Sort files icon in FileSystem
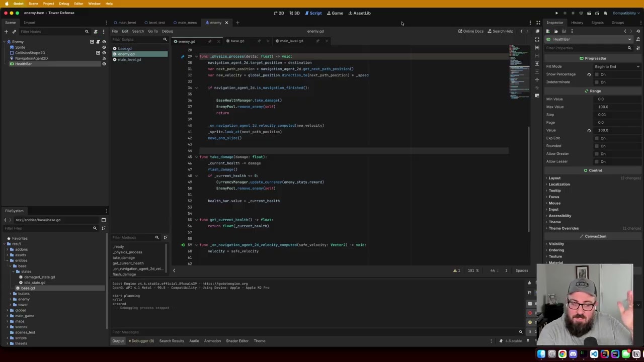The width and height of the screenshot is (644, 362). point(104,228)
